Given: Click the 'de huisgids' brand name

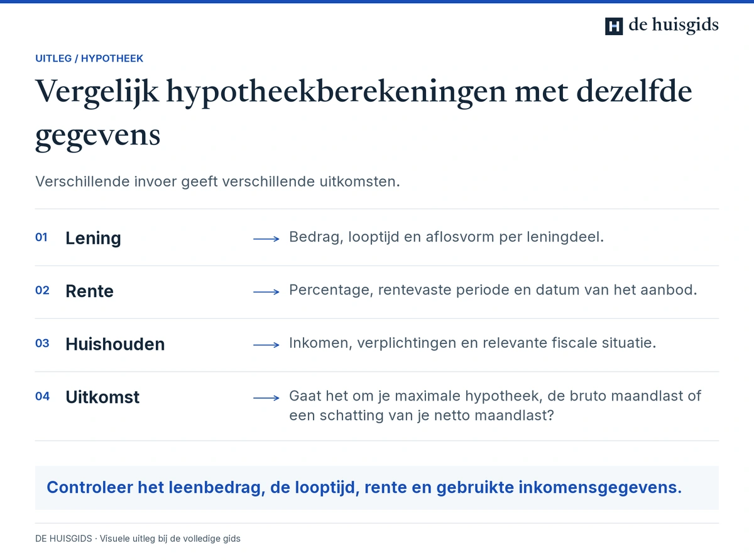Looking at the screenshot, I should pyautogui.click(x=674, y=25).
